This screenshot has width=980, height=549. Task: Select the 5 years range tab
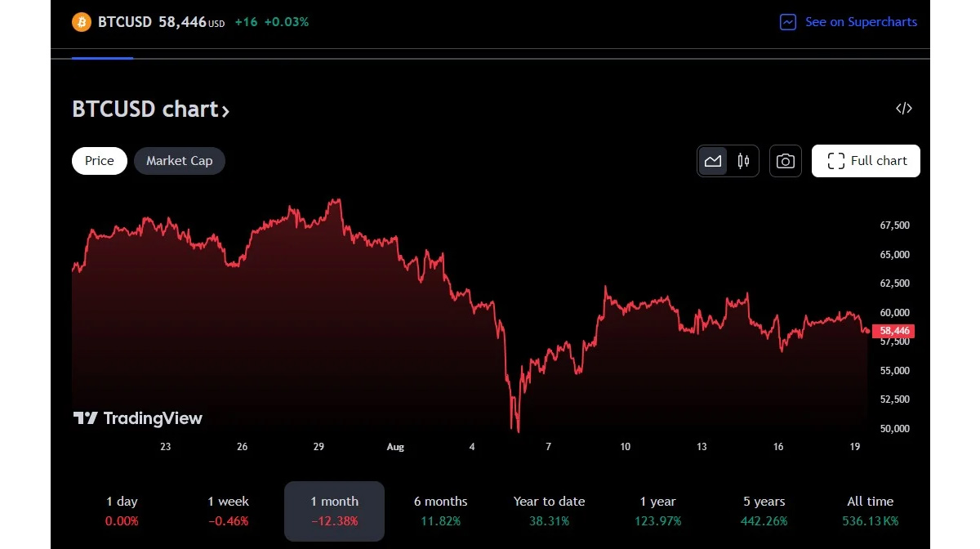point(764,511)
